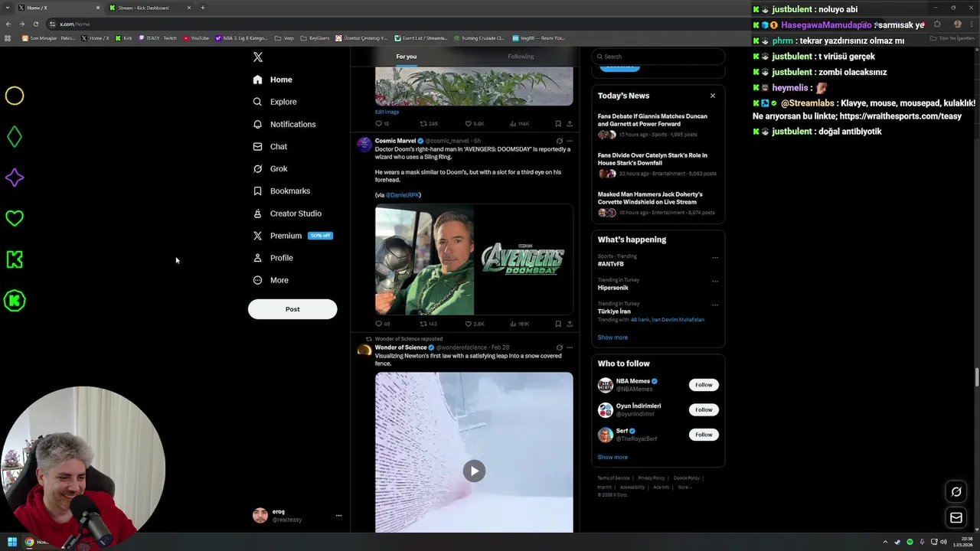Open the @DanielRPK mention link
This screenshot has width=980, height=551.
coord(403,195)
